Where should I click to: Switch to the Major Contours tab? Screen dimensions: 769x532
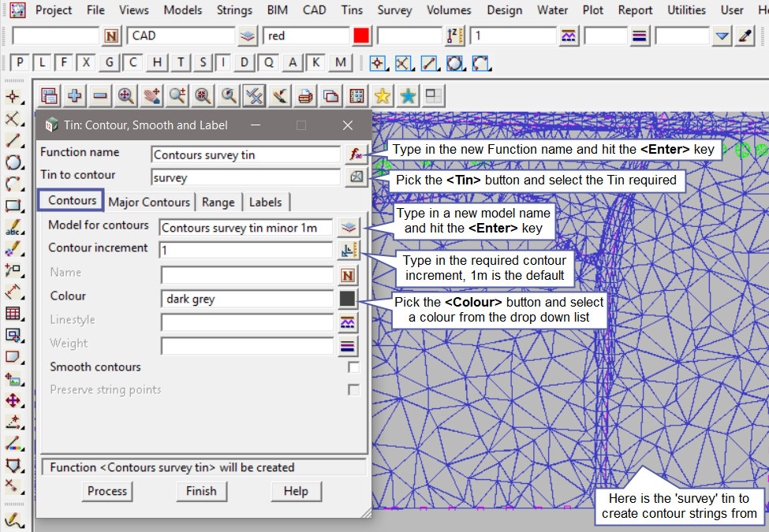149,202
